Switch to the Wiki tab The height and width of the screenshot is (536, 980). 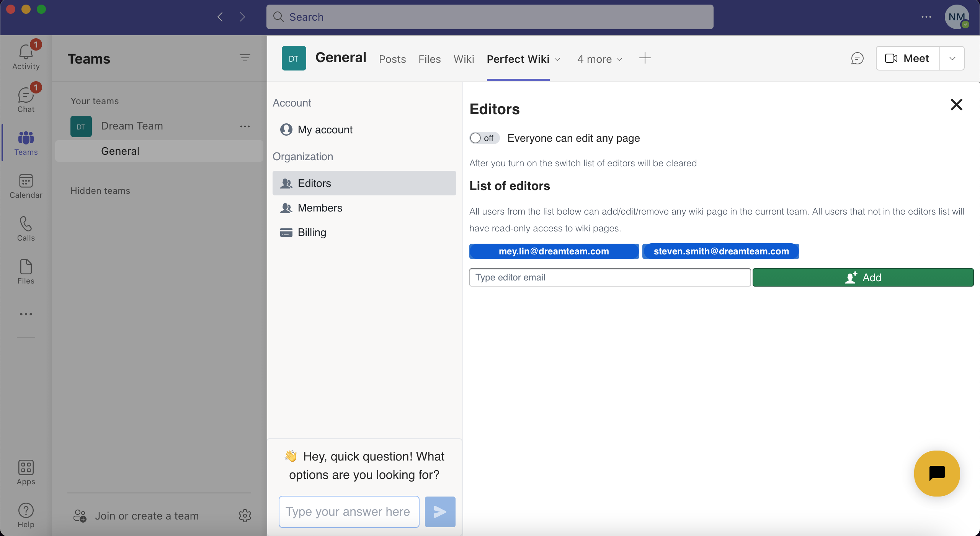click(463, 59)
